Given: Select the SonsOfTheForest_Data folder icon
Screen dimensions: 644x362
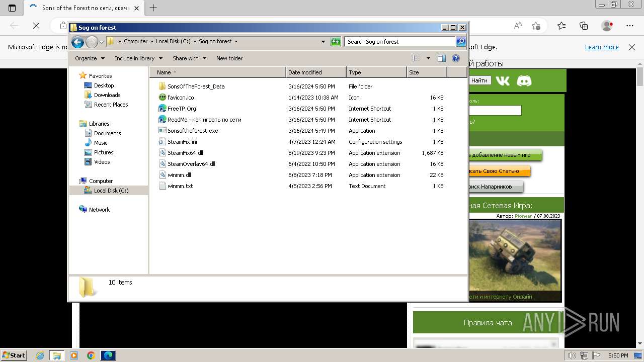Looking at the screenshot, I should click(162, 86).
